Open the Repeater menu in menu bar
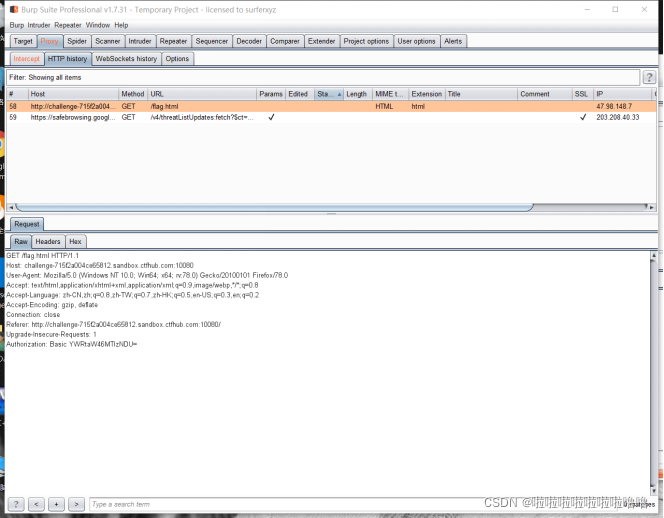Viewport: 664px width, 518px height. (68, 25)
